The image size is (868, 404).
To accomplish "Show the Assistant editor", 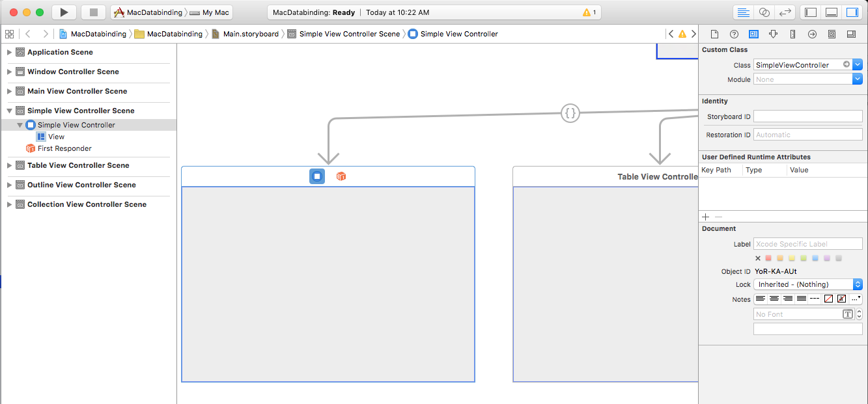I will tap(764, 12).
